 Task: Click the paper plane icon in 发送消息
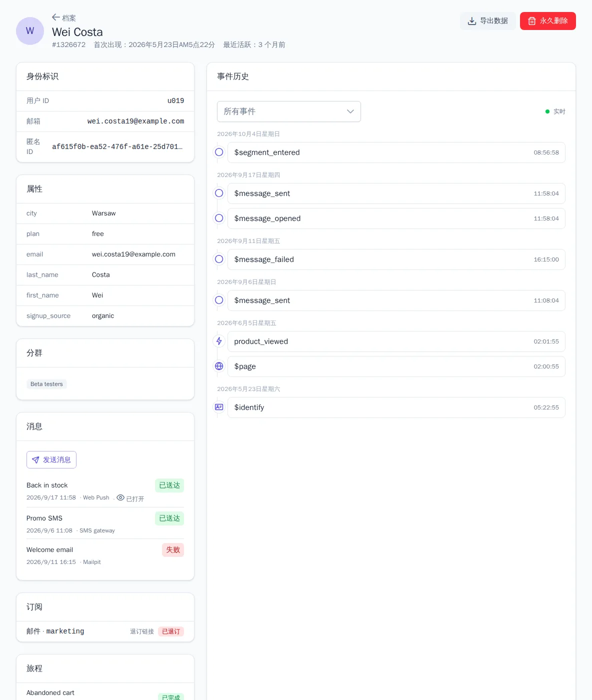(x=35, y=460)
